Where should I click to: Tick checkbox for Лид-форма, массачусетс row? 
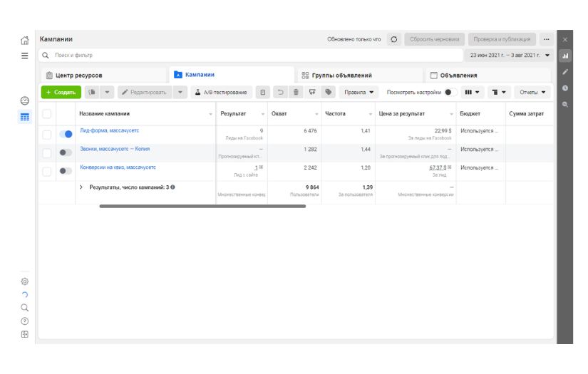47,134
